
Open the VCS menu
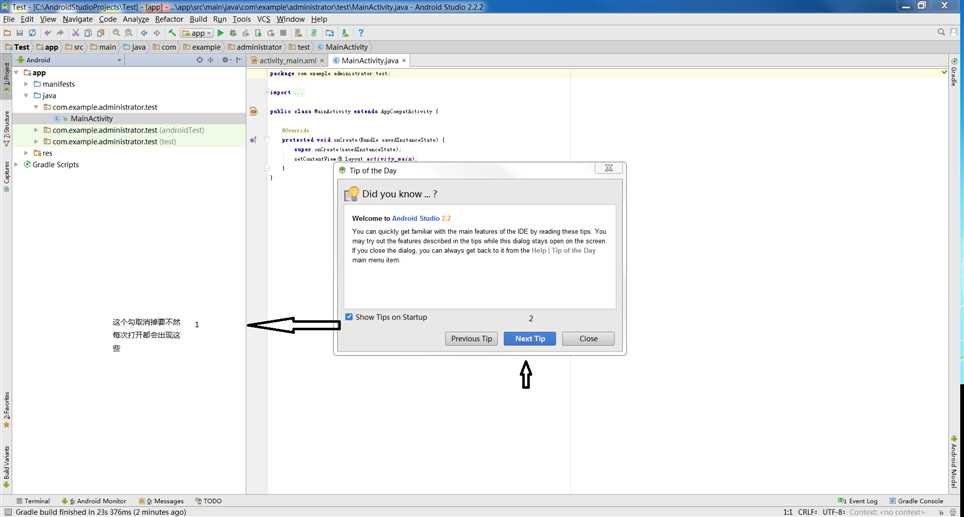click(x=264, y=19)
